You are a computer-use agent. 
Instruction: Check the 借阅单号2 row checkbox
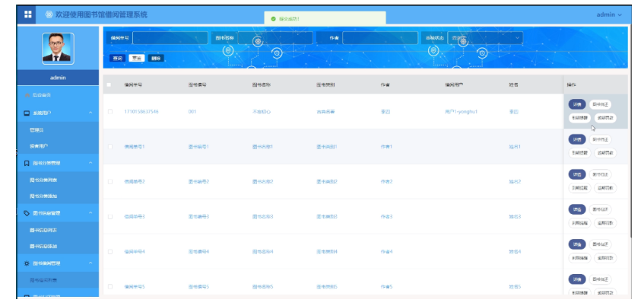pos(109,181)
